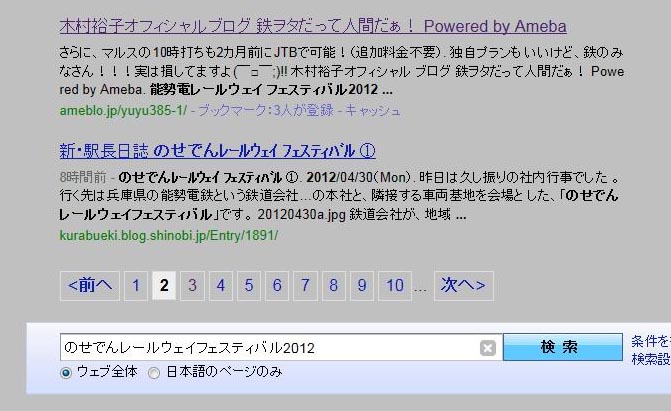Go to results page 1
This screenshot has height=411, width=671.
point(136,286)
